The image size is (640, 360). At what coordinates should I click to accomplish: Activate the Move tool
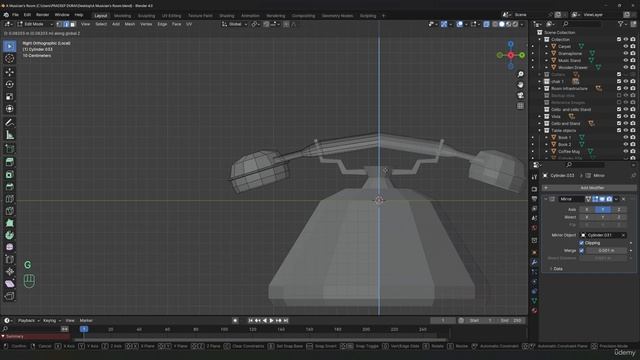[9, 72]
